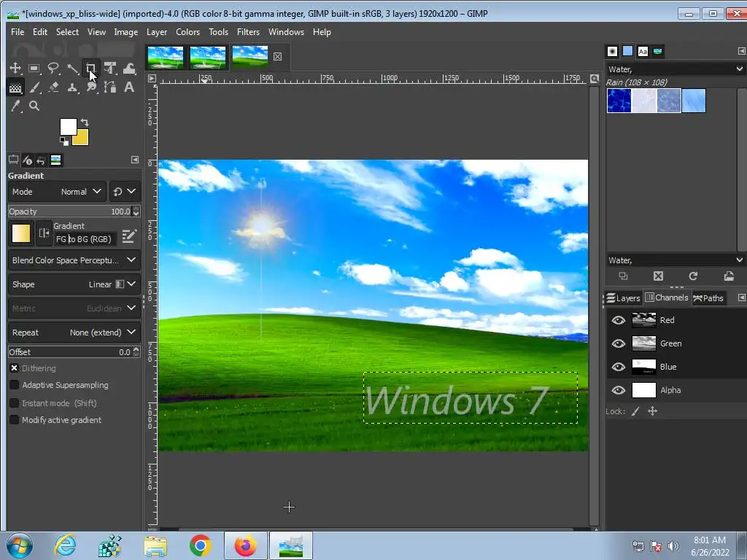
Task: Select the Warp Transform tool
Action: [129, 68]
